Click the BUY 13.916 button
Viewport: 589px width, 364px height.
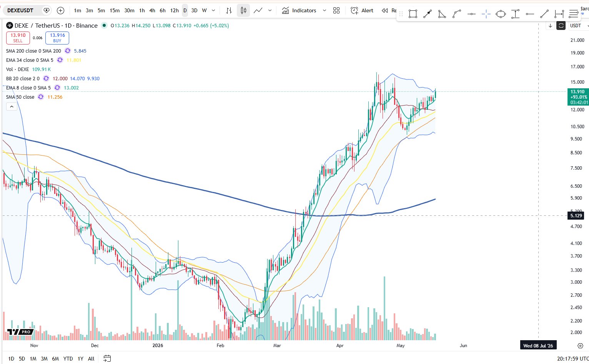(x=57, y=38)
